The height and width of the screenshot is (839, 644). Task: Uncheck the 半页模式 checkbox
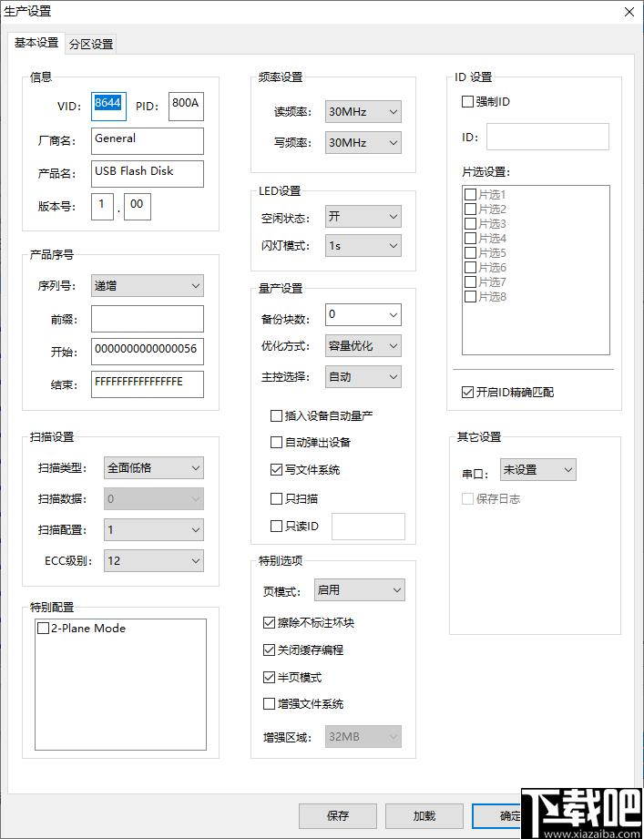click(x=270, y=678)
